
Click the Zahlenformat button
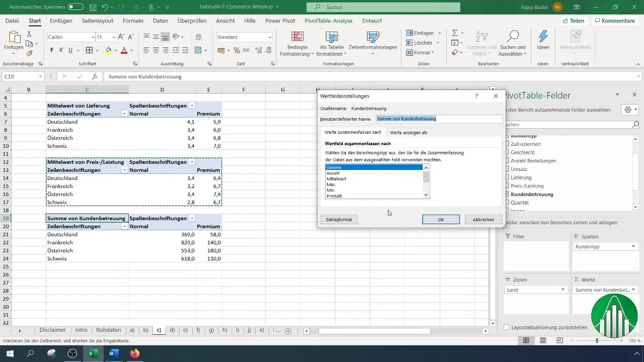click(x=339, y=220)
